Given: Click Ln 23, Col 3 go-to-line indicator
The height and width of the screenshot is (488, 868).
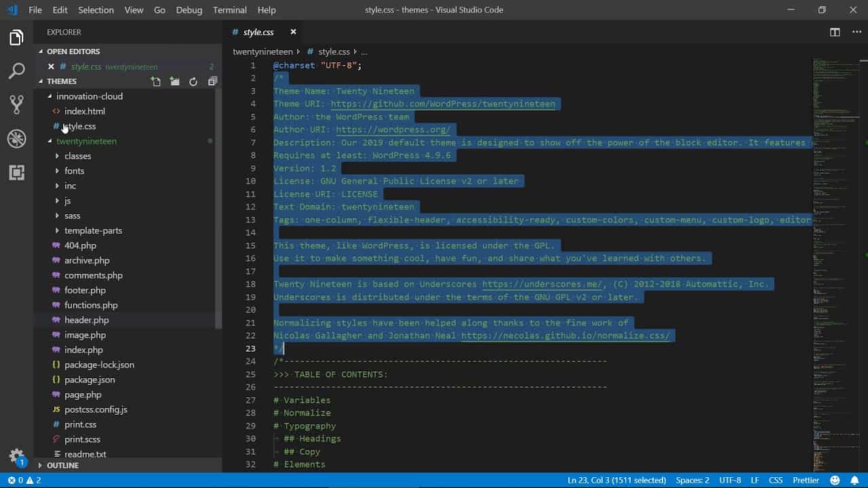Looking at the screenshot, I should tap(616, 481).
